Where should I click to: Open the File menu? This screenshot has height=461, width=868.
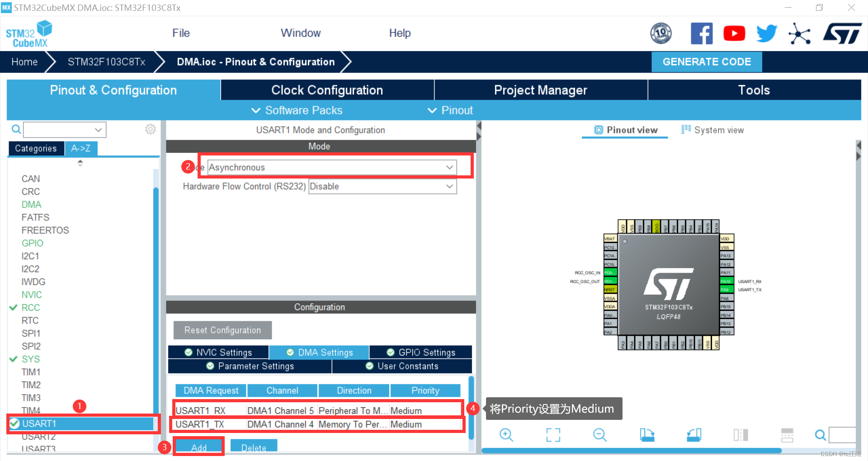pyautogui.click(x=181, y=33)
